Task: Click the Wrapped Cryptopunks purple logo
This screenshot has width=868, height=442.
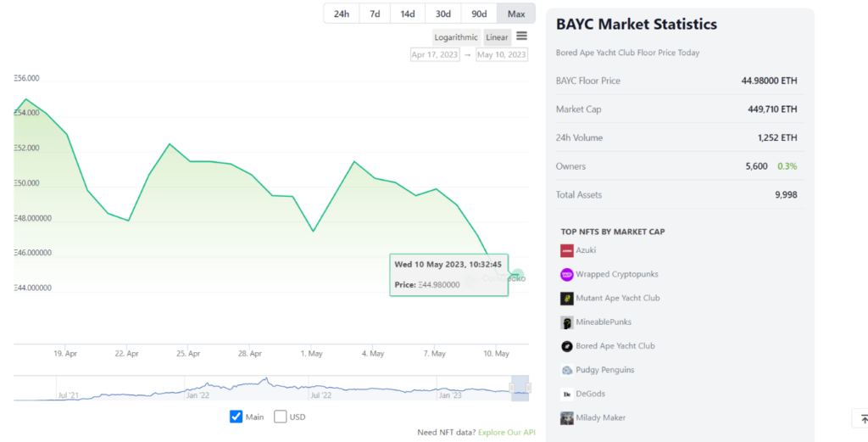Action: click(x=567, y=274)
